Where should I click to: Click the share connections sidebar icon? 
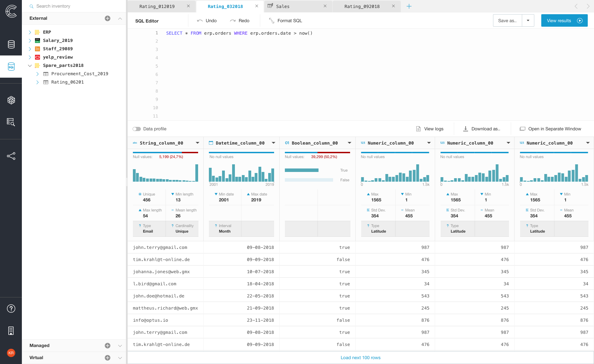click(11, 156)
